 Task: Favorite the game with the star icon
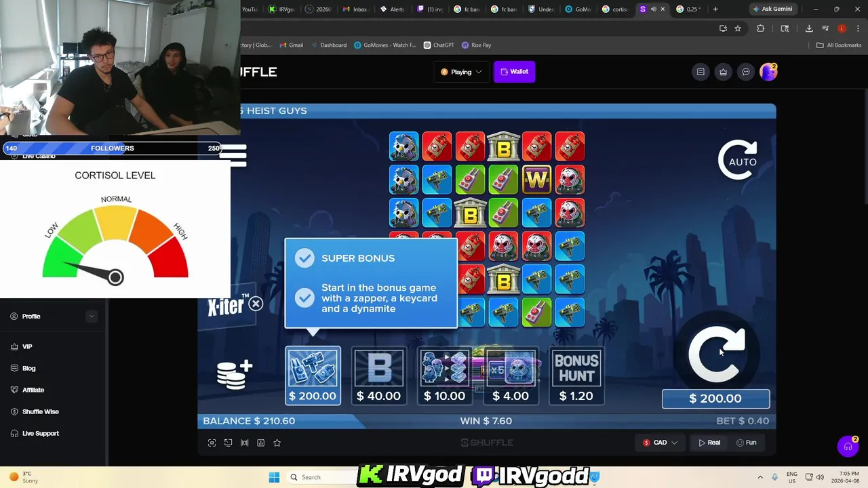click(x=277, y=443)
